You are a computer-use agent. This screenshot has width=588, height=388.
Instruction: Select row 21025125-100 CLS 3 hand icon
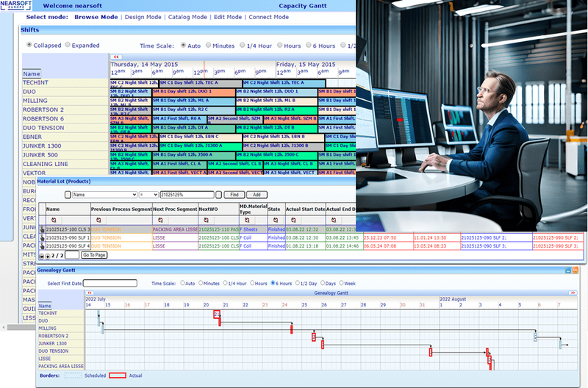(x=43, y=229)
